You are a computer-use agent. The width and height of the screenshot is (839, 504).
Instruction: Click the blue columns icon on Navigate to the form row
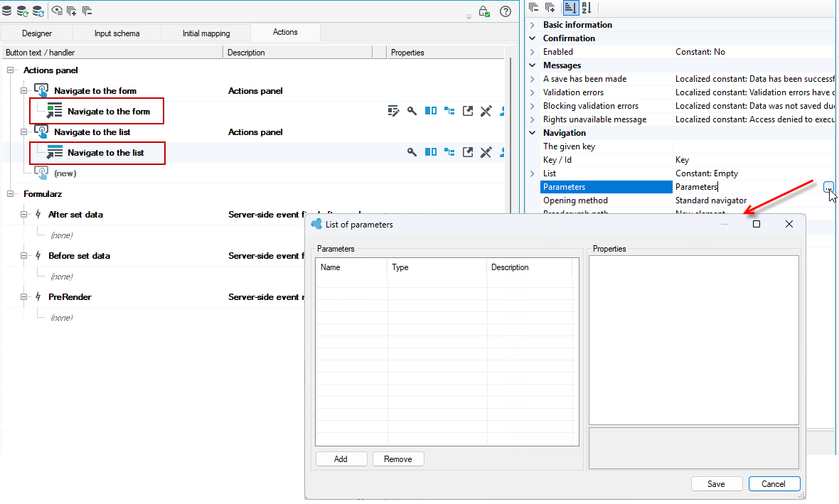pyautogui.click(x=431, y=111)
